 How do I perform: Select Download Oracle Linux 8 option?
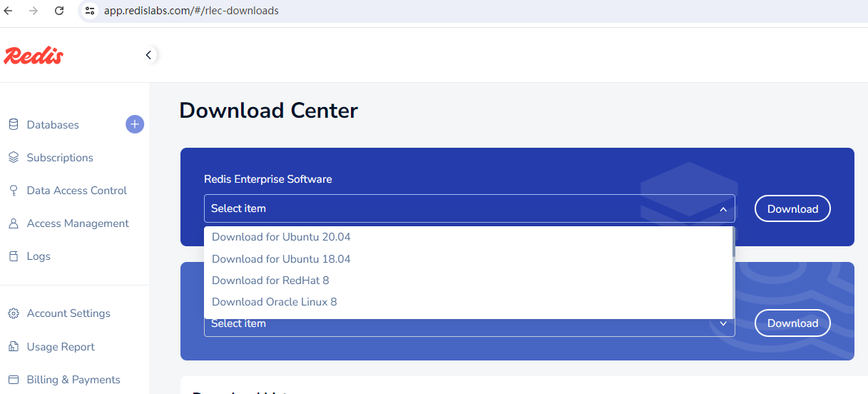coord(274,302)
